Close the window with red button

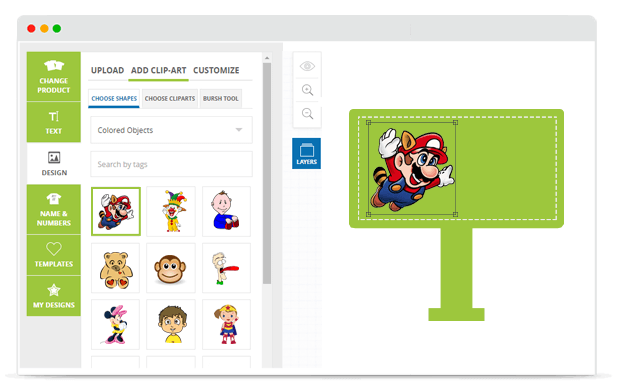(31, 28)
